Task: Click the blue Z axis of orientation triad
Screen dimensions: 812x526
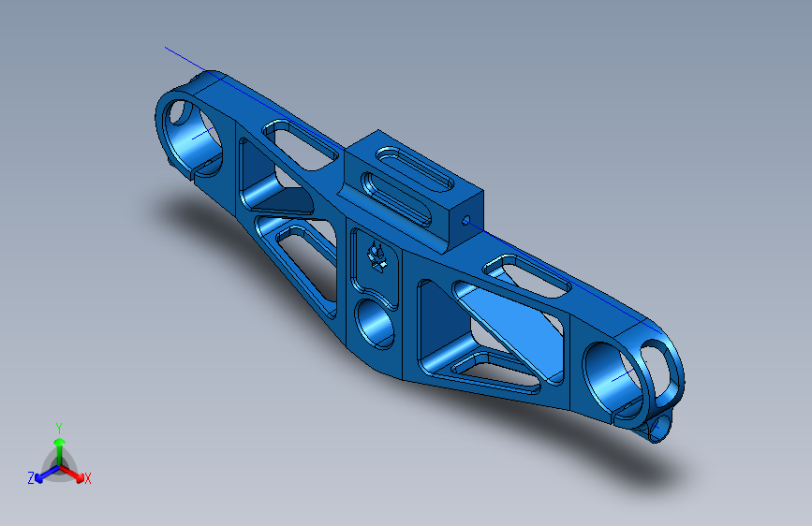Action: click(47, 475)
